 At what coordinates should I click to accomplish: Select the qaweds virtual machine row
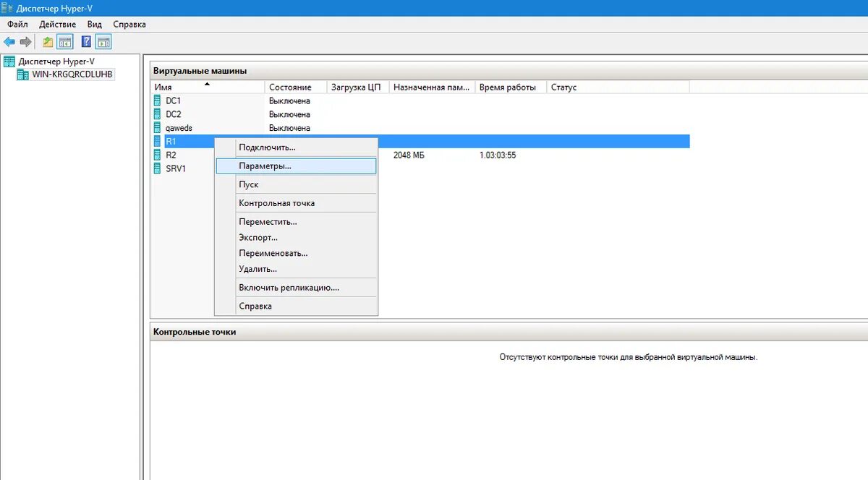[x=420, y=128]
